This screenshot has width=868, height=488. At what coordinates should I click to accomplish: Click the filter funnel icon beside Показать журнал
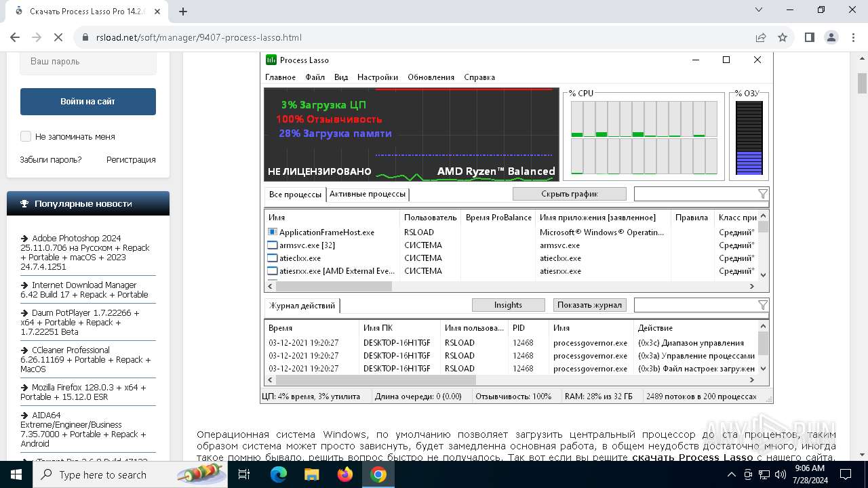(x=763, y=305)
